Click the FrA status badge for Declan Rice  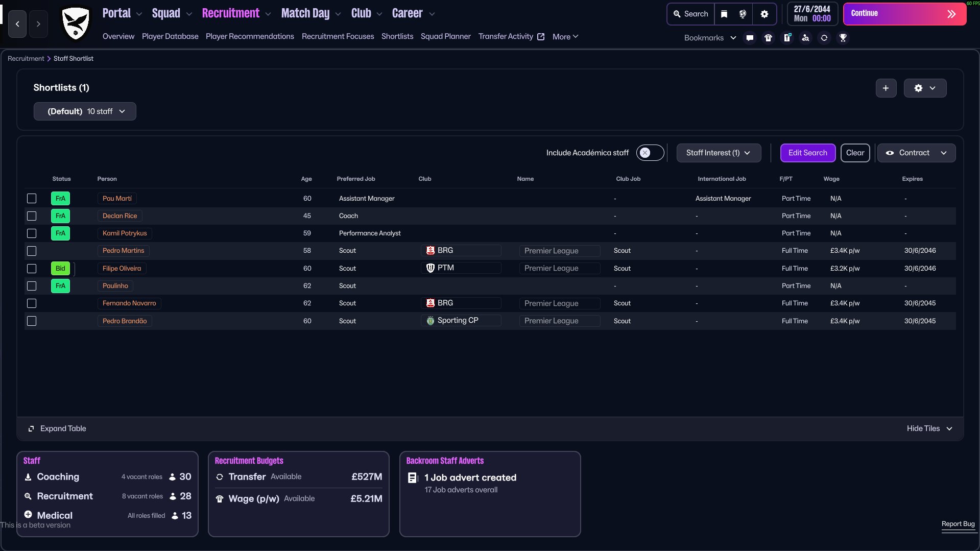[x=60, y=216]
